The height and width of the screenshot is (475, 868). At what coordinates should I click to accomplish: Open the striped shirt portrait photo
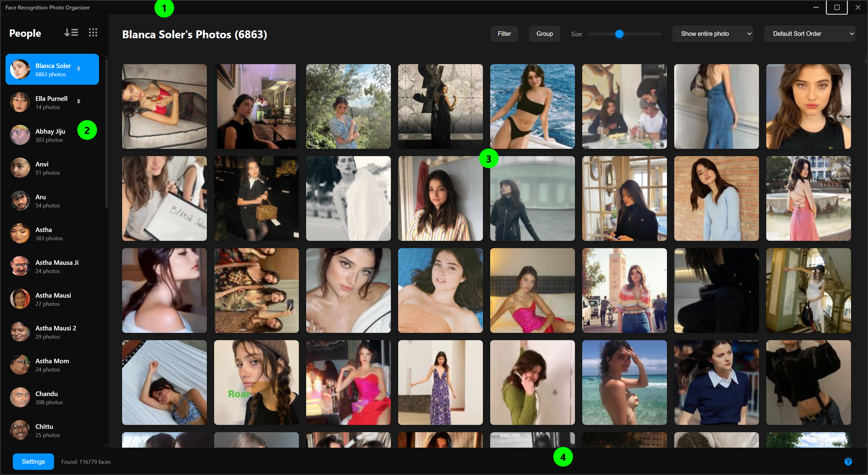click(x=440, y=198)
